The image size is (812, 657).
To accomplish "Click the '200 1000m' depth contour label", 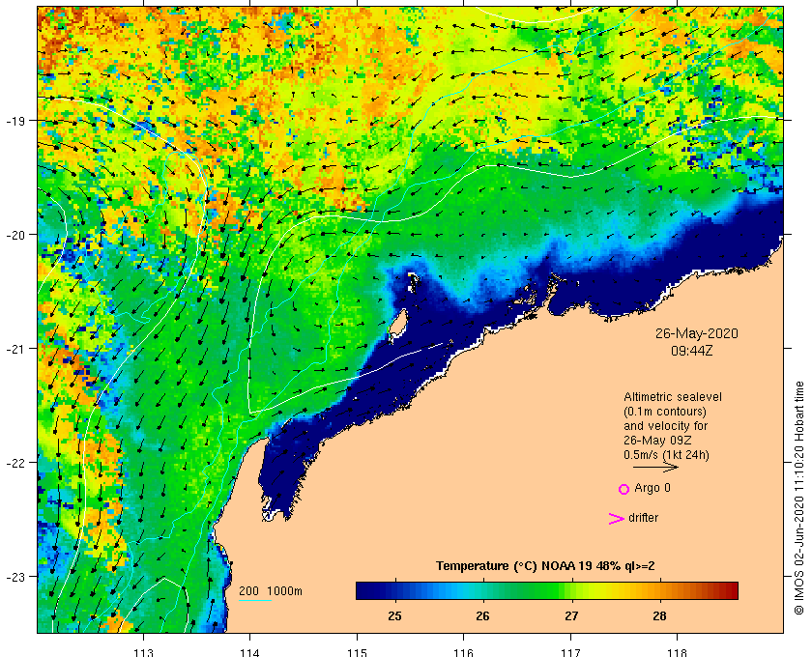I will (271, 591).
